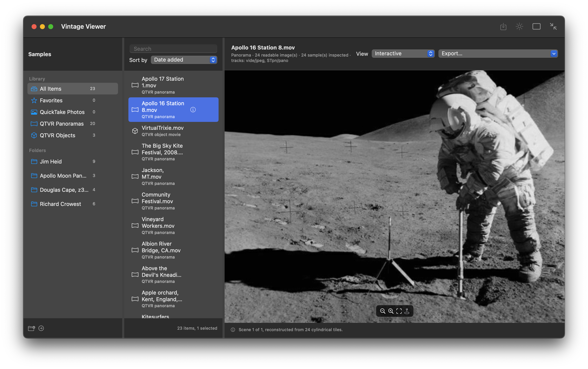
Task: Open the Richard Crowest folder
Action: [x=73, y=204]
